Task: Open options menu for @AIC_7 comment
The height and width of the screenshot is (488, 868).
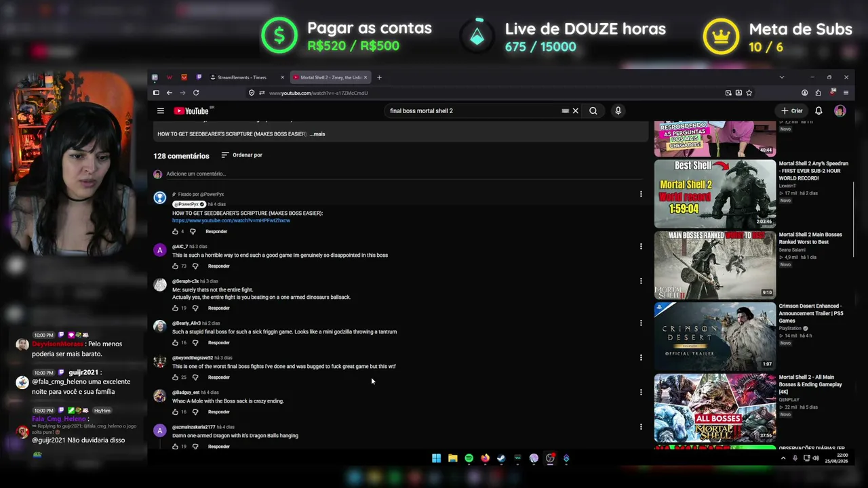Action: pyautogui.click(x=641, y=247)
